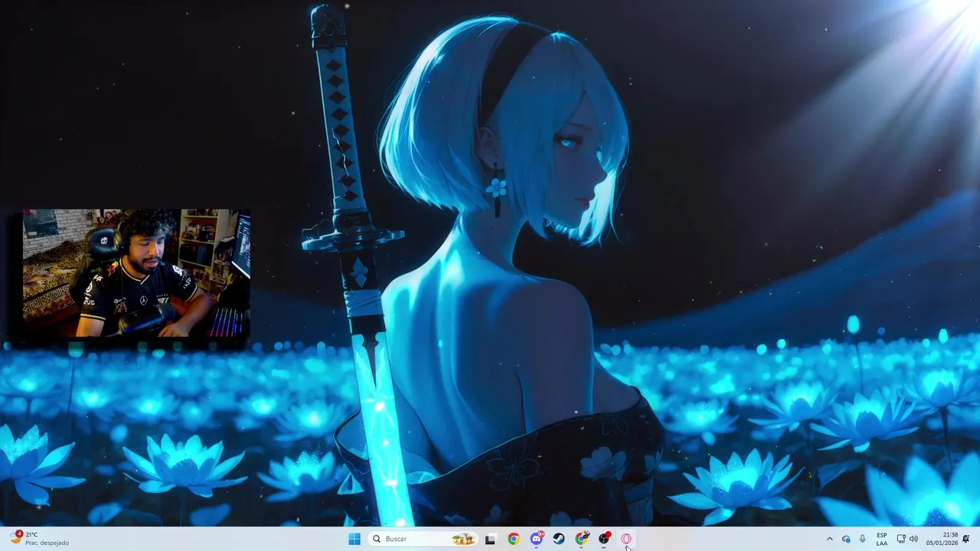Screen dimensions: 980x551
Task: Open the OneDrive cloud tray icon
Action: pyautogui.click(x=846, y=539)
